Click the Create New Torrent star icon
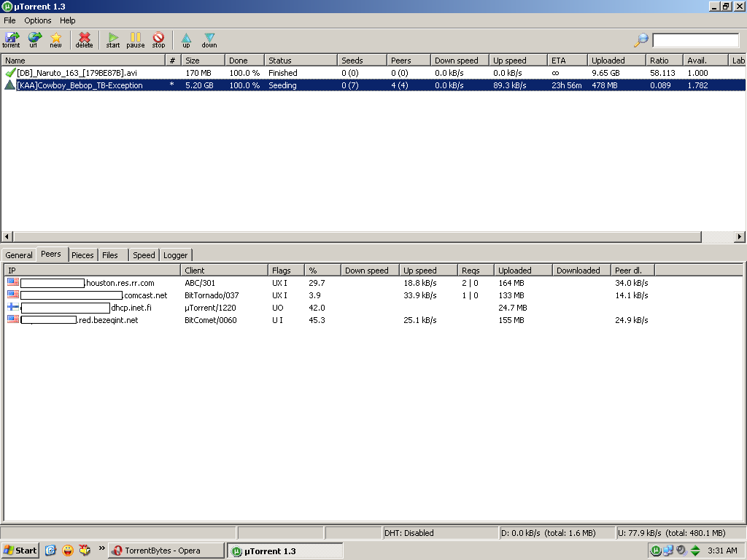Image resolution: width=747 pixels, height=560 pixels. tap(55, 39)
